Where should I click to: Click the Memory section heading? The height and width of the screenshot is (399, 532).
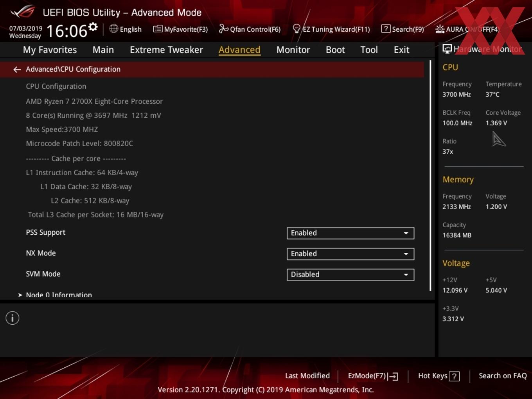pos(458,180)
